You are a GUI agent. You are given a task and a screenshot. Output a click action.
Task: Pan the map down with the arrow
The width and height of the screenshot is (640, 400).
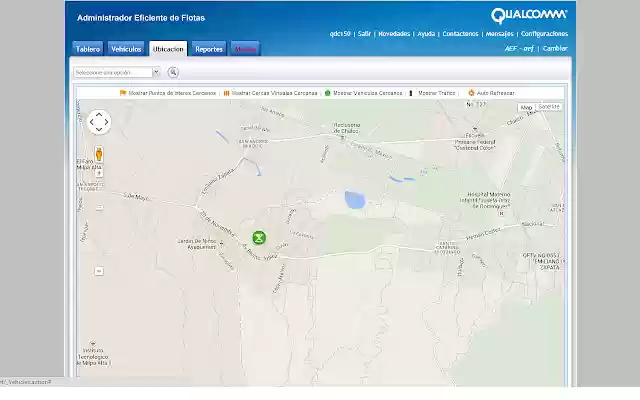pos(99,129)
